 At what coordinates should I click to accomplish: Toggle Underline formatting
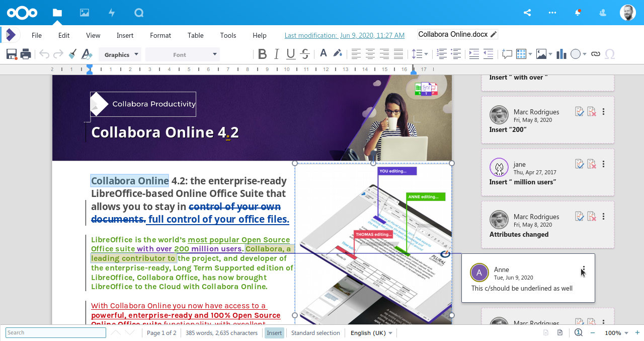[x=290, y=54]
